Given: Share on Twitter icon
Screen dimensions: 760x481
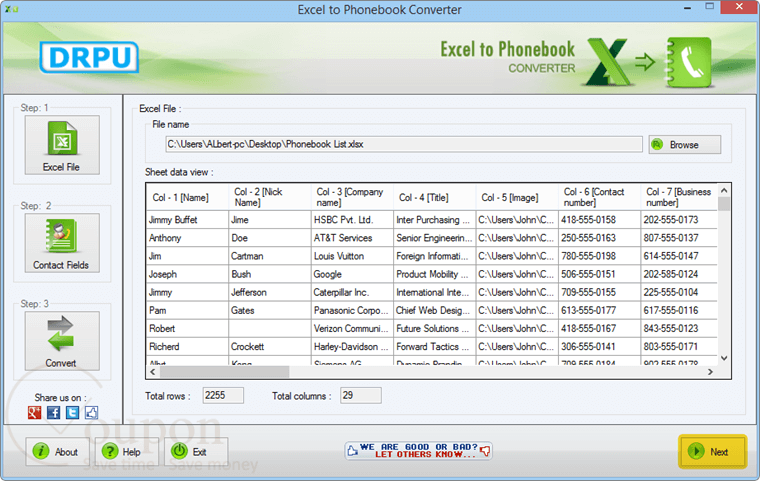Looking at the screenshot, I should (72, 413).
